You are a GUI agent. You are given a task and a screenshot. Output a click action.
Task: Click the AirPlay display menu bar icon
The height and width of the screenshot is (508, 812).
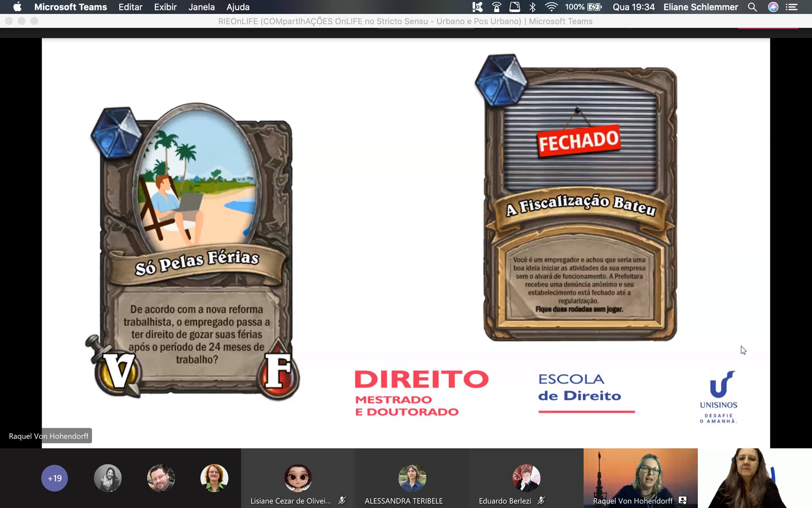[x=515, y=7]
